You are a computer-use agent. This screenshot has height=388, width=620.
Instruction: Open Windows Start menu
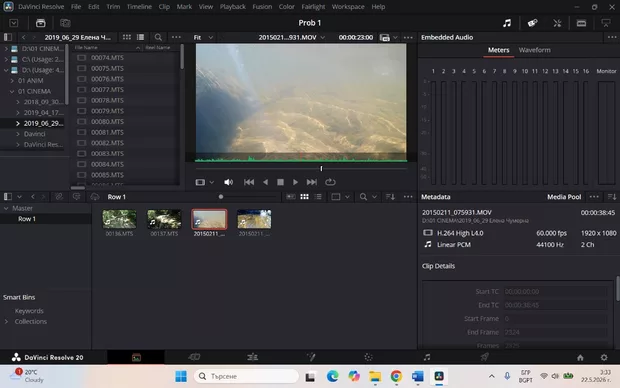click(181, 376)
